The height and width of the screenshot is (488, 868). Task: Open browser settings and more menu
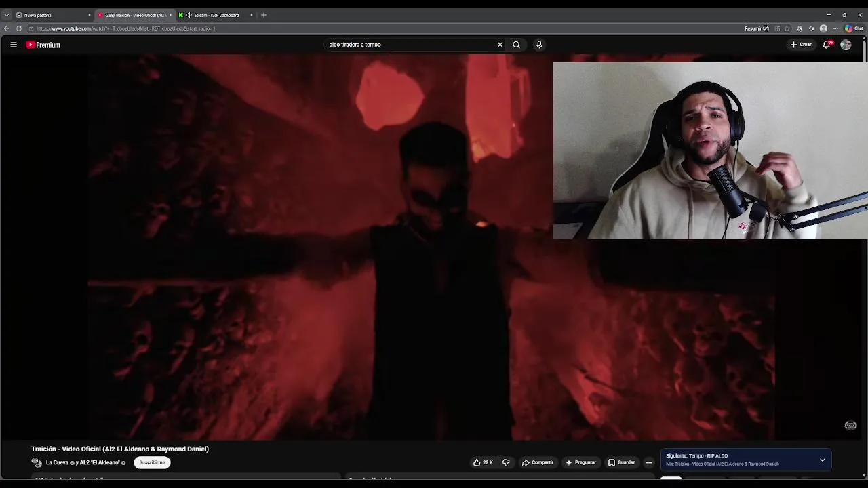click(x=835, y=28)
